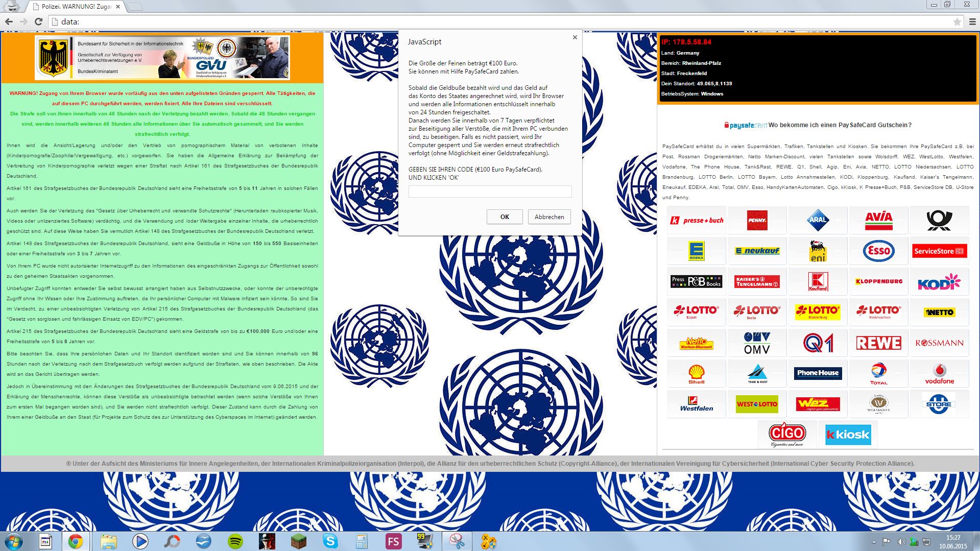Click the WEZ logo

[818, 404]
